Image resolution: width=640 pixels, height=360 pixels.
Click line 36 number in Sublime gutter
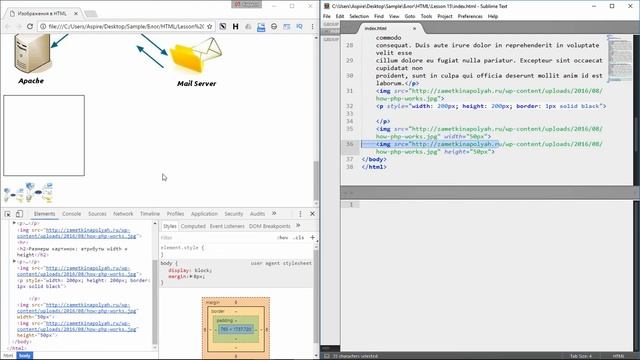click(349, 144)
